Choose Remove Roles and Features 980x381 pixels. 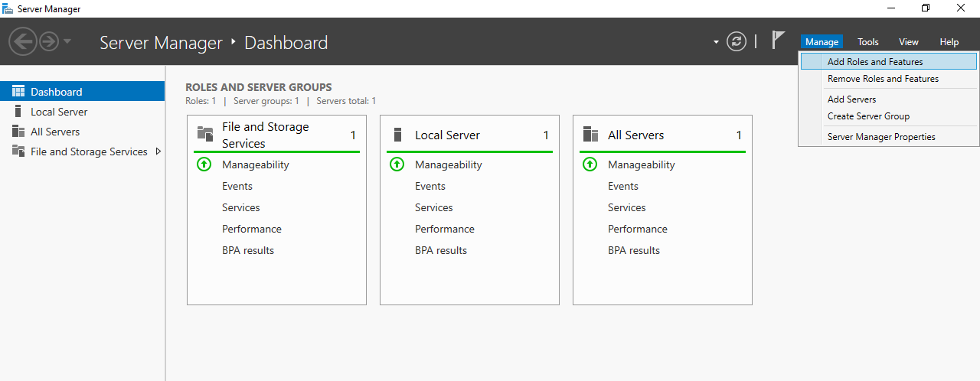[x=889, y=79]
